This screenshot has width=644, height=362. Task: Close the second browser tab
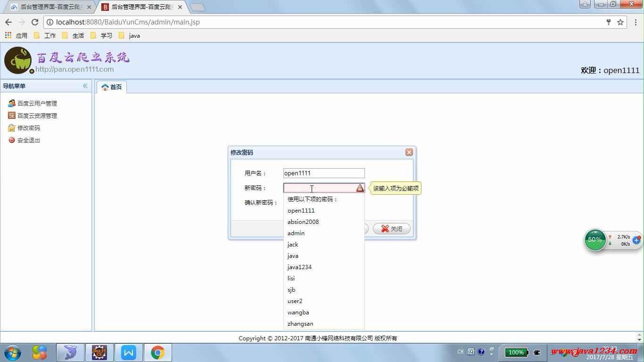pyautogui.click(x=180, y=7)
